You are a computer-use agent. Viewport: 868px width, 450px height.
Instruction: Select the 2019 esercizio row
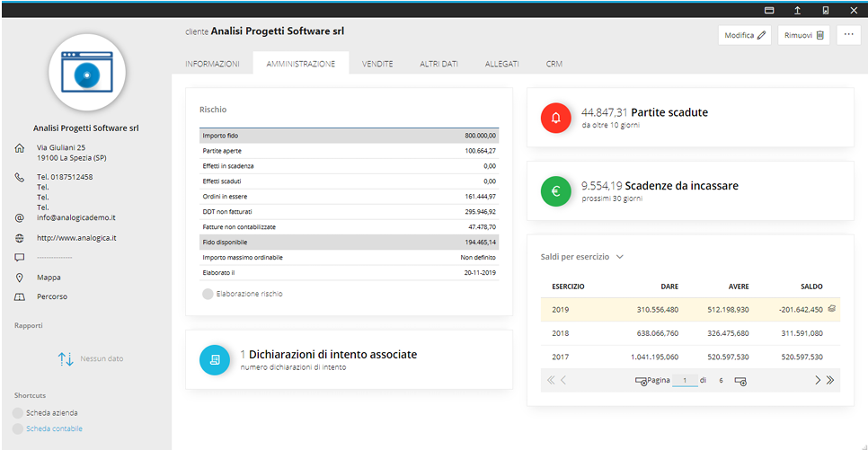(x=690, y=309)
